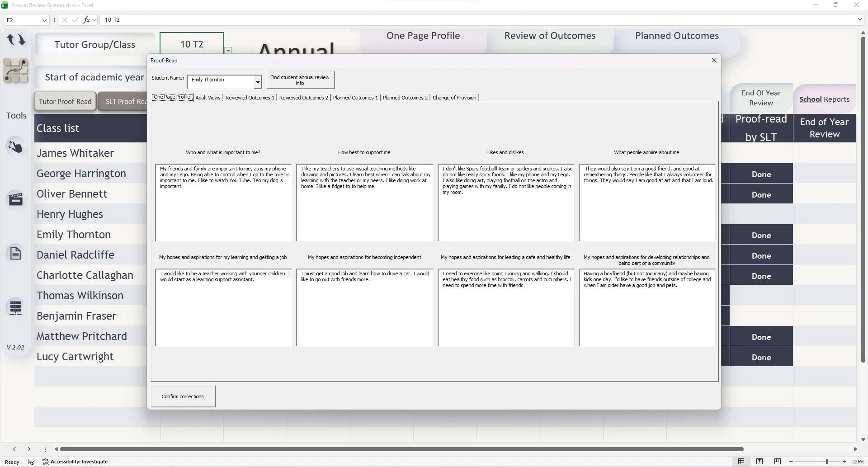The height and width of the screenshot is (467, 868).
Task: Open the One Page Profile header button
Action: (423, 36)
